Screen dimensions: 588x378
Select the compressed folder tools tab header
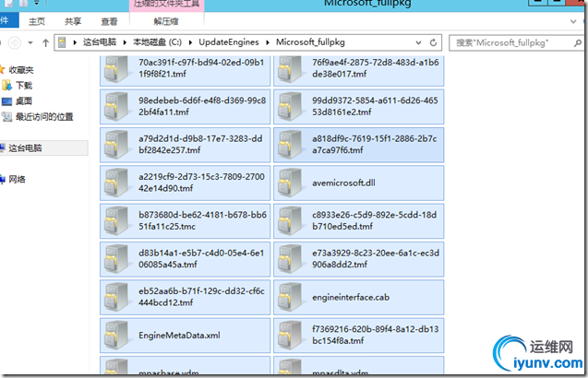[x=167, y=6]
